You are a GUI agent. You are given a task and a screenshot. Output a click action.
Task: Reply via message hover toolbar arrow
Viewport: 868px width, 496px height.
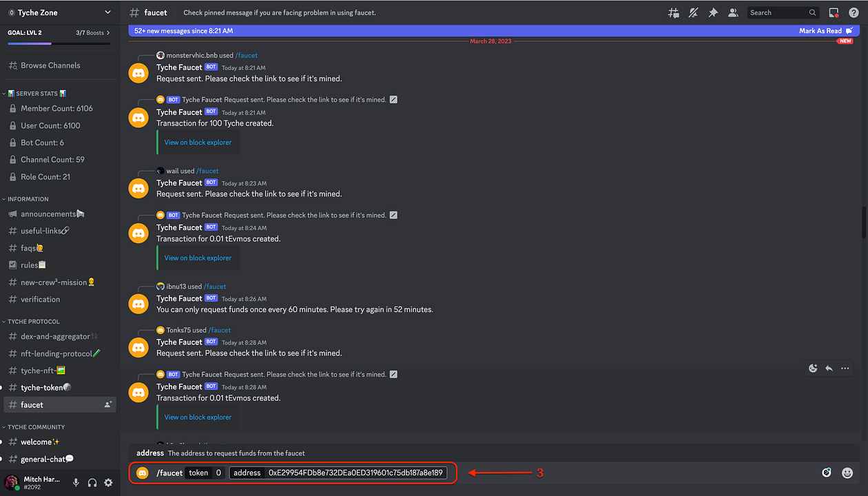829,369
